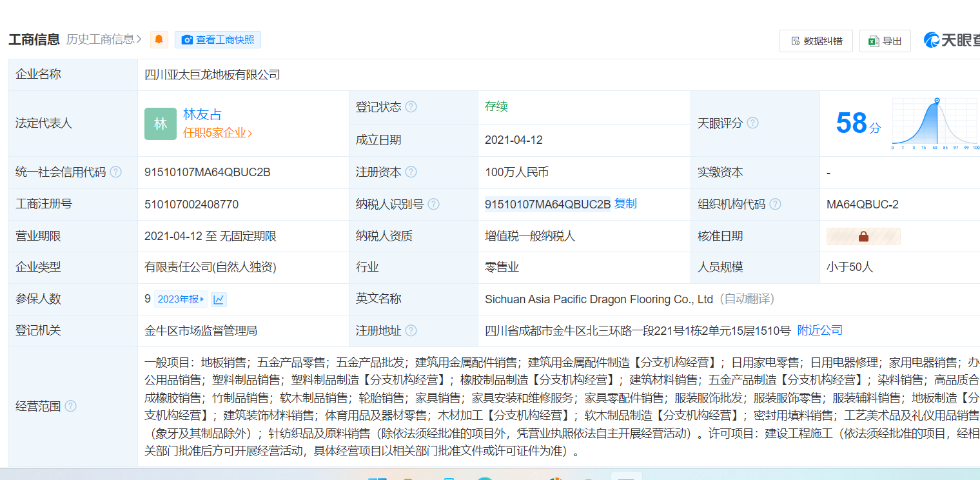
Task: Select the 工商信息 section heading
Action: 34,39
